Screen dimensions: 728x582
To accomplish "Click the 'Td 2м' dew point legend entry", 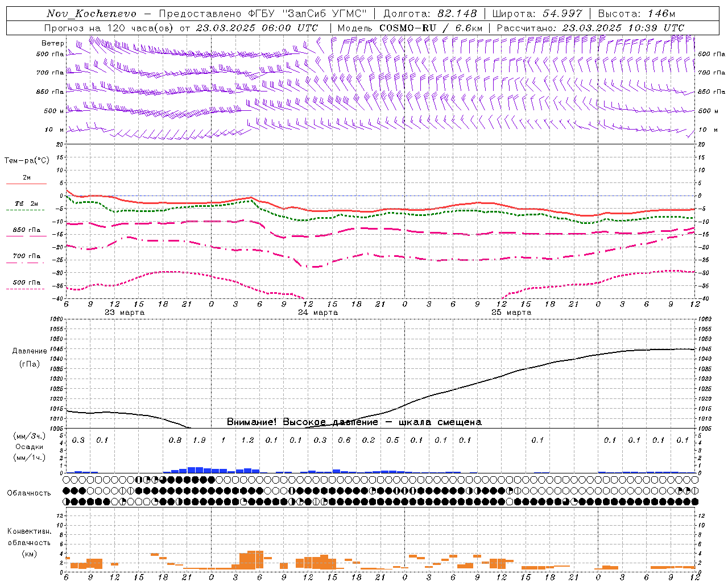I will tap(27, 203).
